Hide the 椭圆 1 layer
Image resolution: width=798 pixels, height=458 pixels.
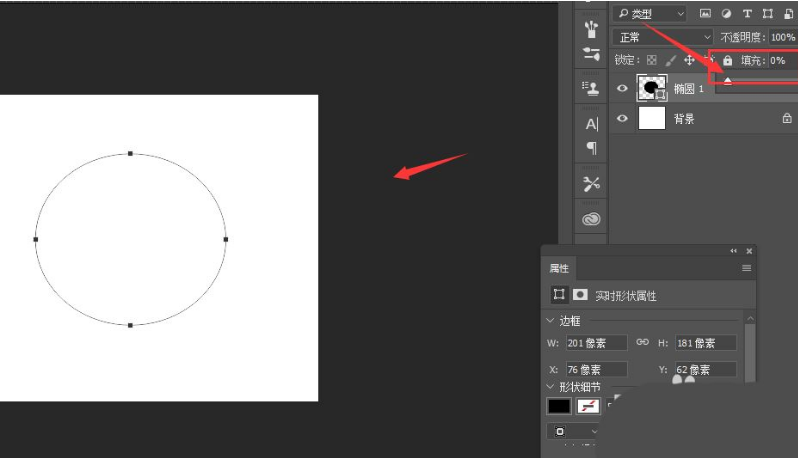tap(622, 88)
